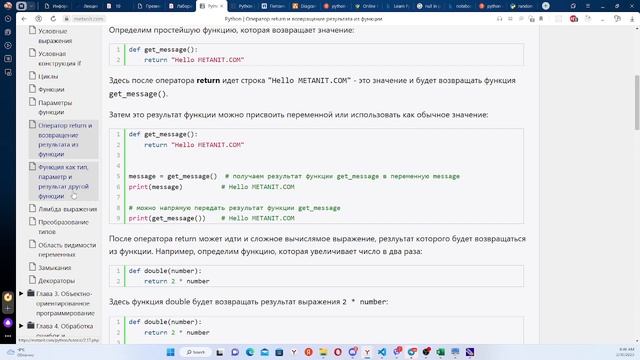Switch to the Online tab
This screenshot has width=640, height=360.
[x=366, y=6]
